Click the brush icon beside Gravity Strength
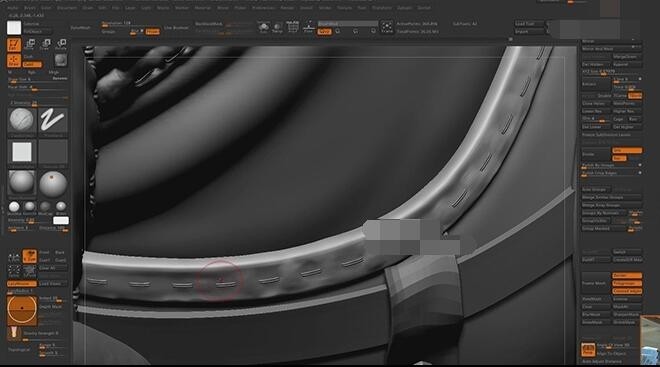This screenshot has width=660, height=367. point(14,332)
